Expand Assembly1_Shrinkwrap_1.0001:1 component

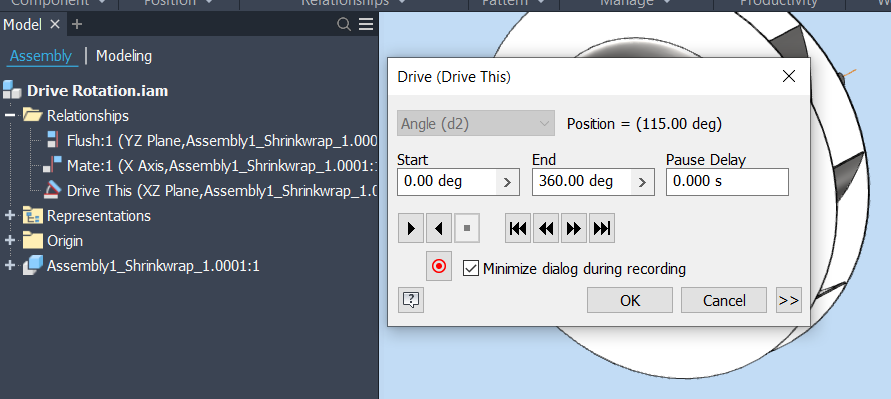point(10,265)
